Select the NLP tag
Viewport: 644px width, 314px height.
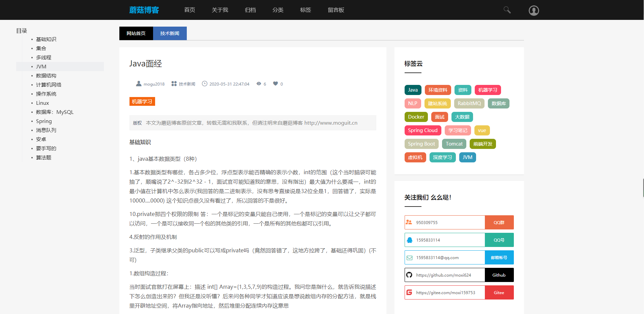click(413, 103)
